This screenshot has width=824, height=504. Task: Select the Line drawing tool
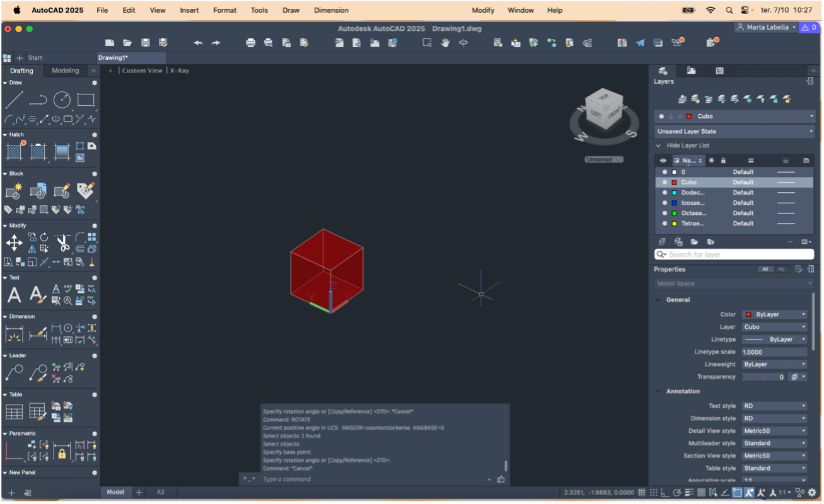pos(14,100)
